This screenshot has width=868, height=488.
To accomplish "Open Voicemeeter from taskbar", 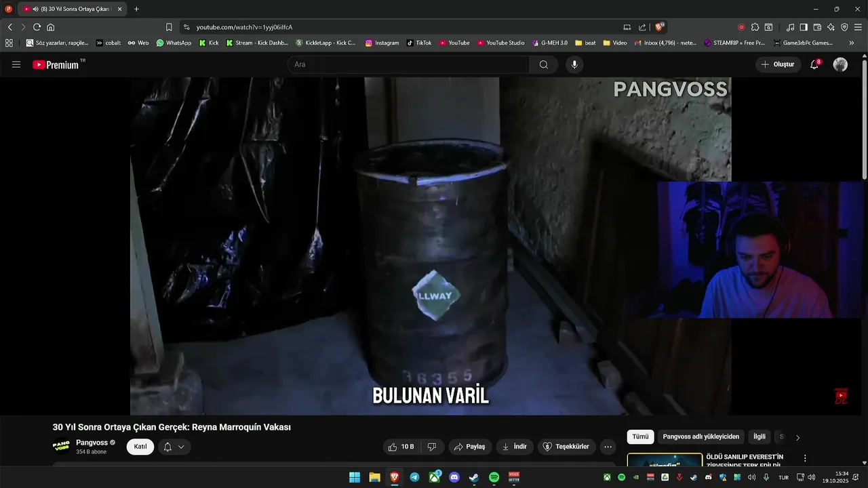I will [x=514, y=477].
